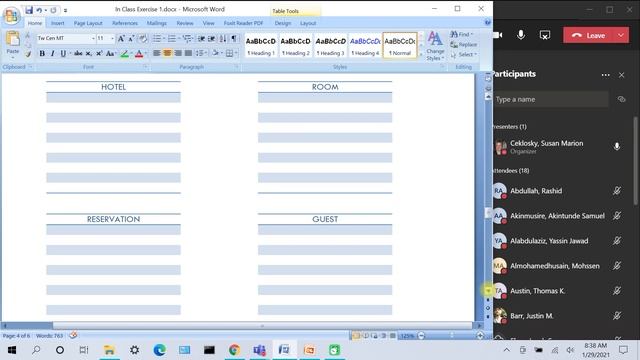Click the red font color button
This screenshot has width=640, height=360.
(x=139, y=53)
